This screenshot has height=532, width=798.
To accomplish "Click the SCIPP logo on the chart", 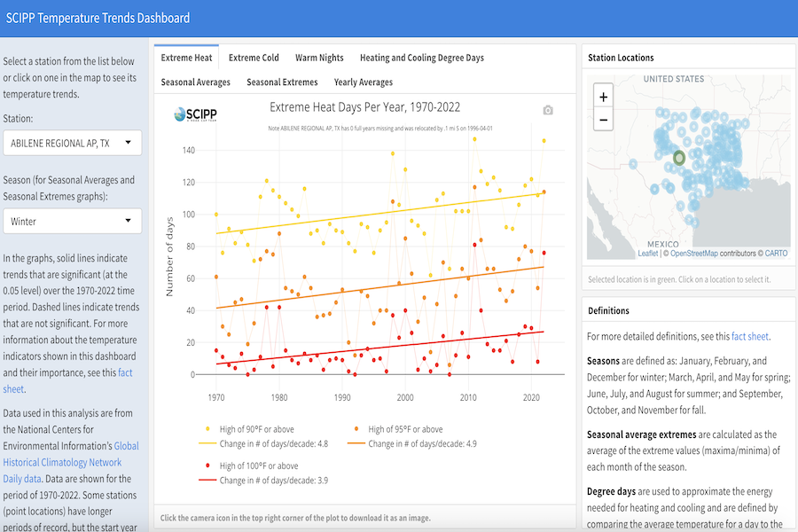I will coord(195,114).
